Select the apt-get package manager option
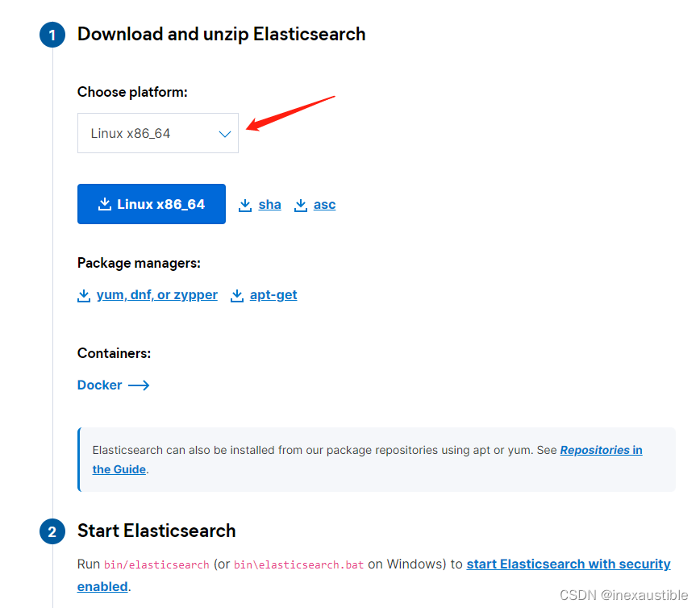 (273, 295)
